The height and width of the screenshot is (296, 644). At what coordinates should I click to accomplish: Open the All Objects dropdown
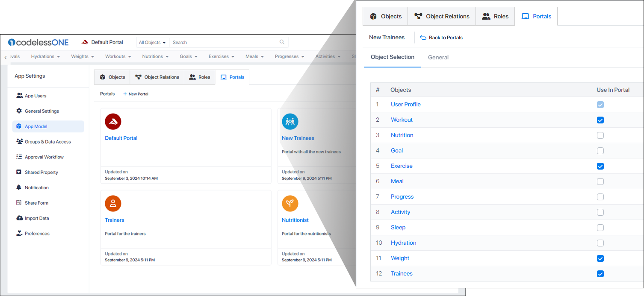point(152,42)
